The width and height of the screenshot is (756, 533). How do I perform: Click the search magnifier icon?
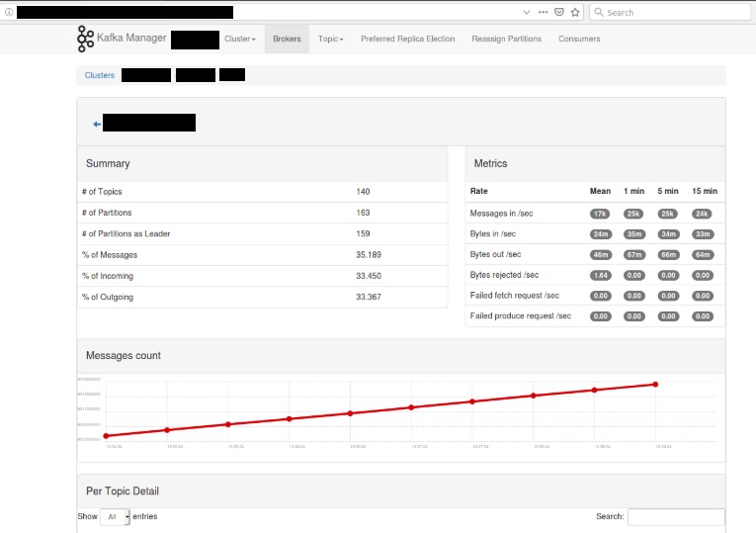(599, 13)
